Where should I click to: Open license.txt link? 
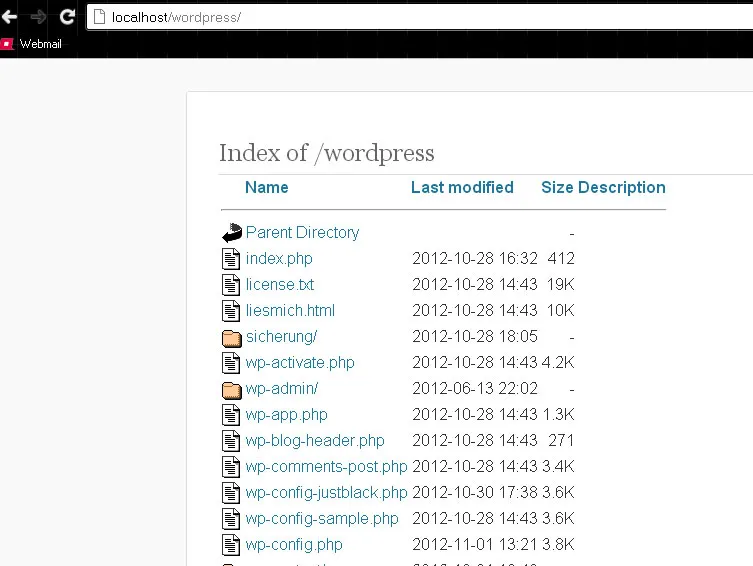click(x=280, y=284)
